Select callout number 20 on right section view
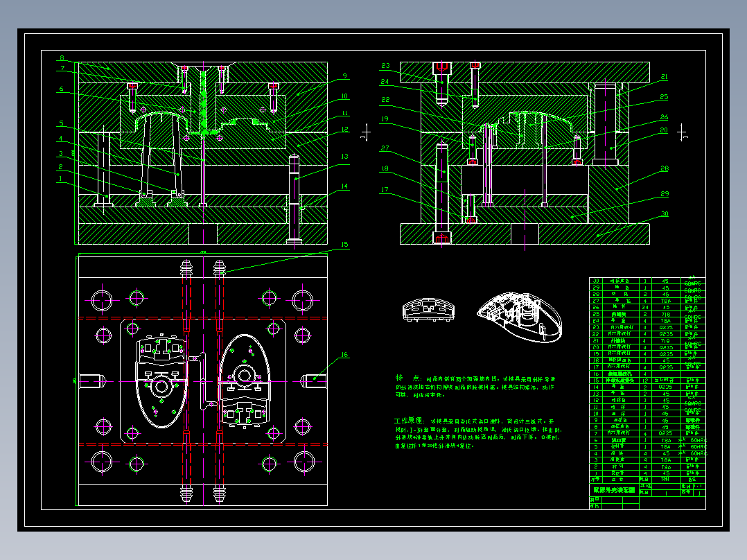The width and height of the screenshot is (747, 560). [664, 130]
